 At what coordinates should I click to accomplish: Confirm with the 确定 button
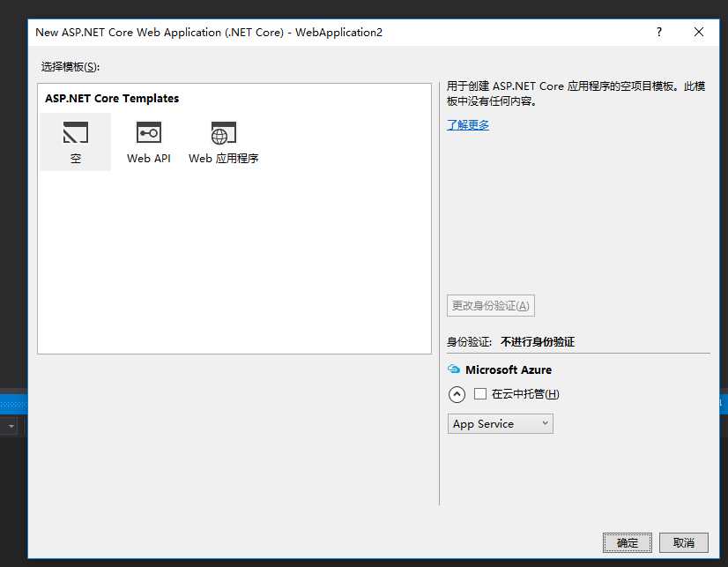[x=628, y=542]
